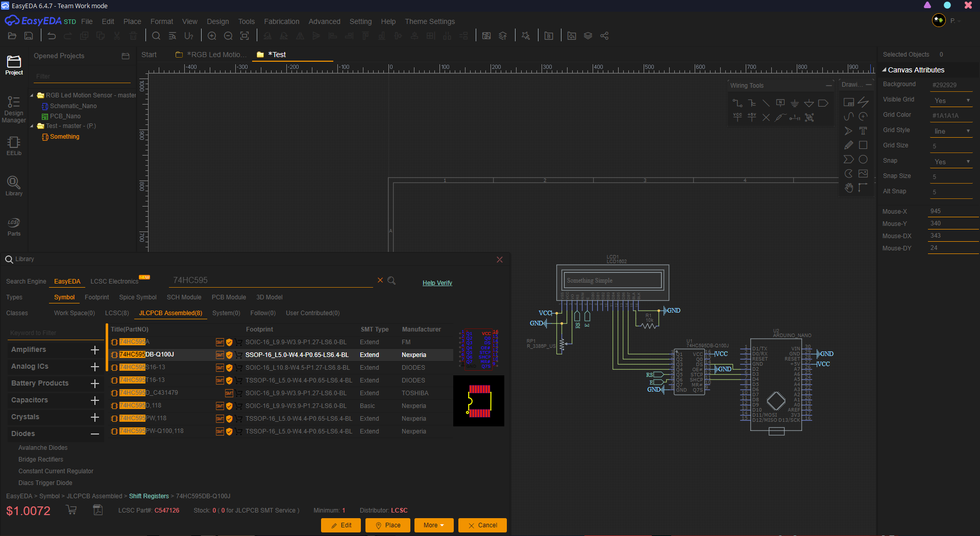Select the Image insert drawing tool
Image resolution: width=980 pixels, height=536 pixels.
click(863, 174)
